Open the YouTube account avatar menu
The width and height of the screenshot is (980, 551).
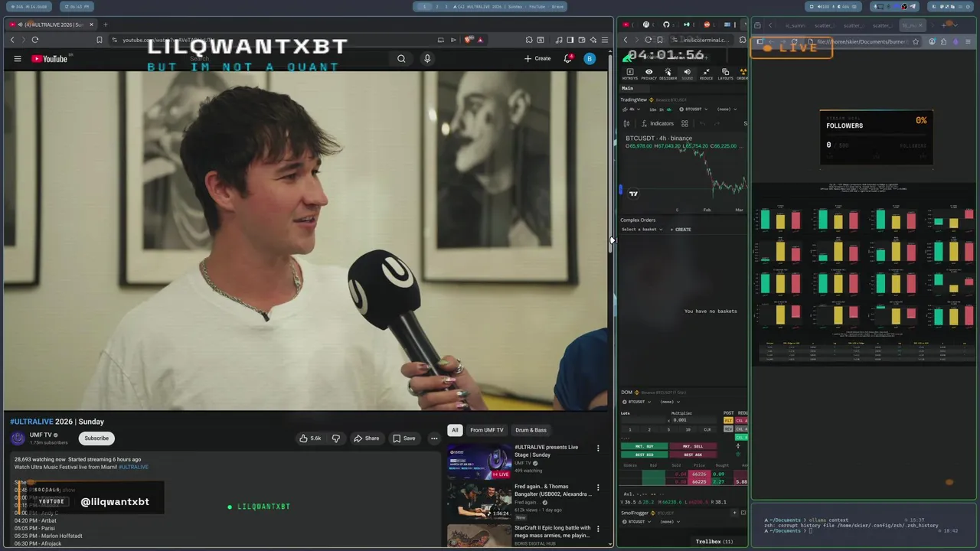point(590,58)
